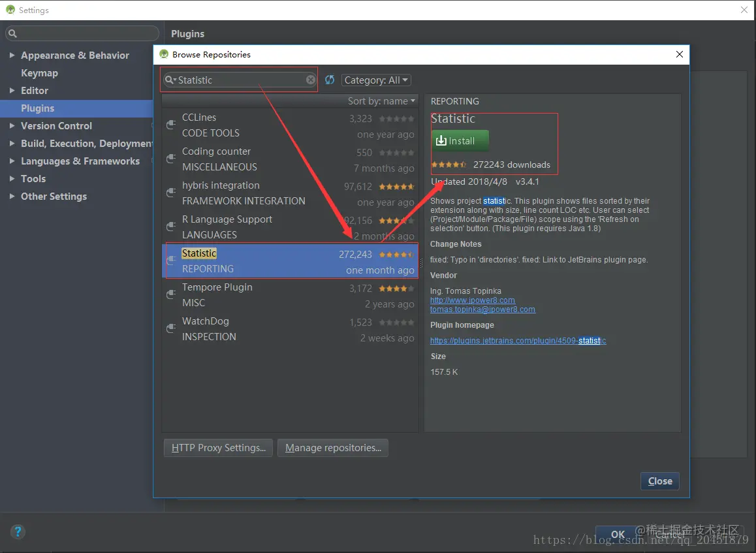Click Manage repositories button
This screenshot has width=756, height=553.
[x=333, y=448]
